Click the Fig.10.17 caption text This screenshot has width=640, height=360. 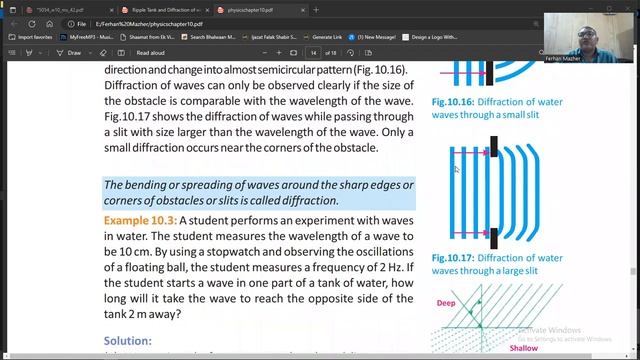(497, 264)
